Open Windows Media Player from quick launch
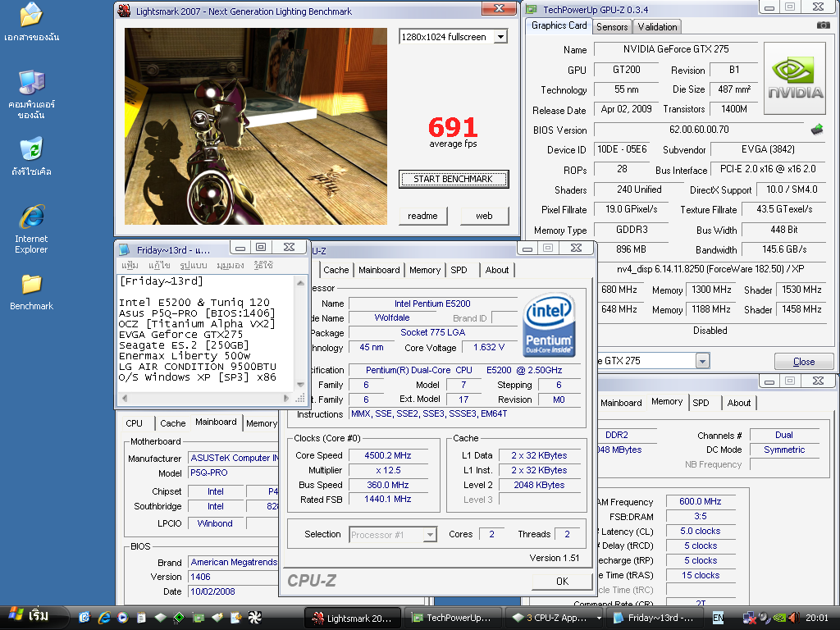The image size is (840, 630). (x=123, y=618)
